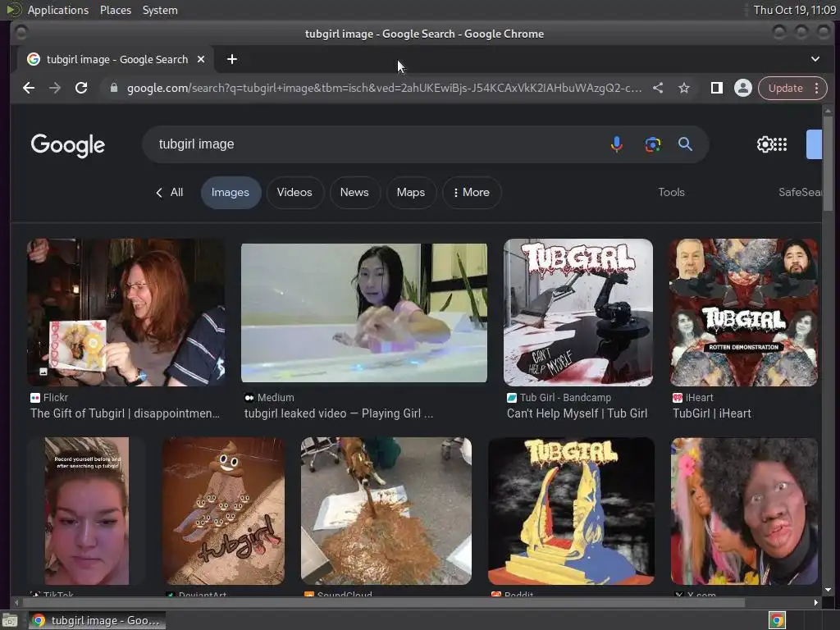Click the blue sign-in button
This screenshot has width=840, height=630.
point(814,144)
